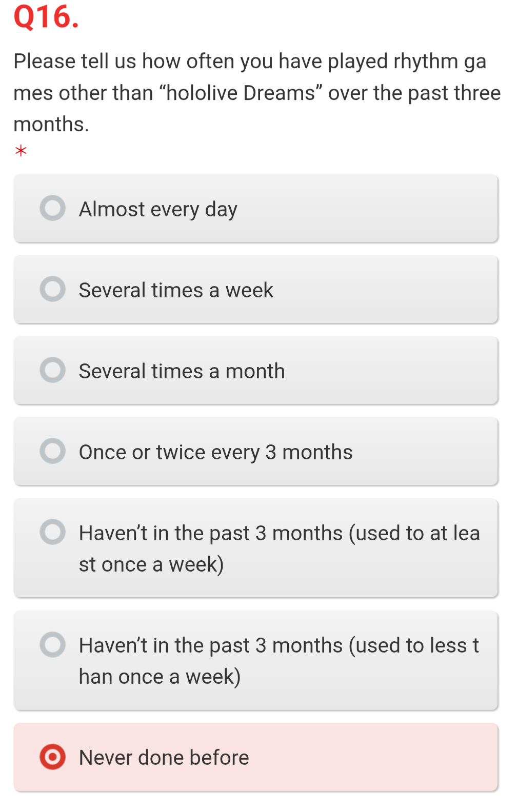Choose radio for 'used to at least once a week'
This screenshot has width=517, height=812.
52,532
